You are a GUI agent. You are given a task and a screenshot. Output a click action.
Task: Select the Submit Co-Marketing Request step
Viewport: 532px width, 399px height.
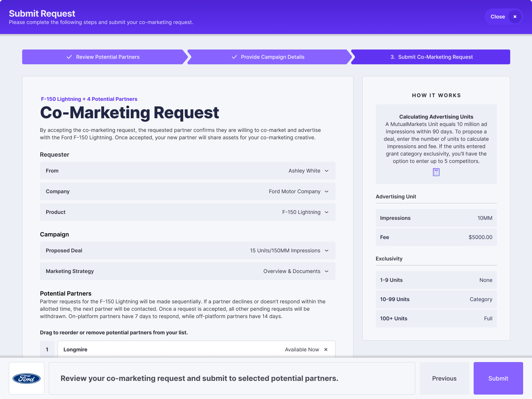[x=431, y=57]
